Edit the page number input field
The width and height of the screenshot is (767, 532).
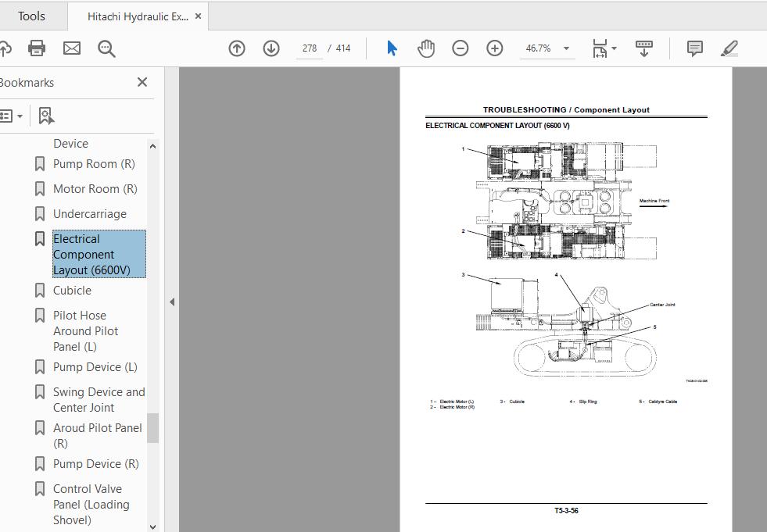click(310, 48)
